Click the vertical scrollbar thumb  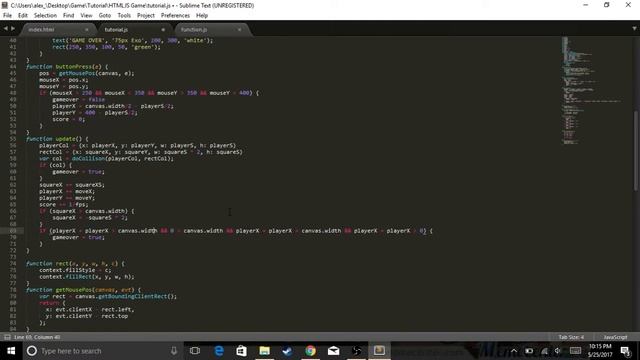pos(636,150)
